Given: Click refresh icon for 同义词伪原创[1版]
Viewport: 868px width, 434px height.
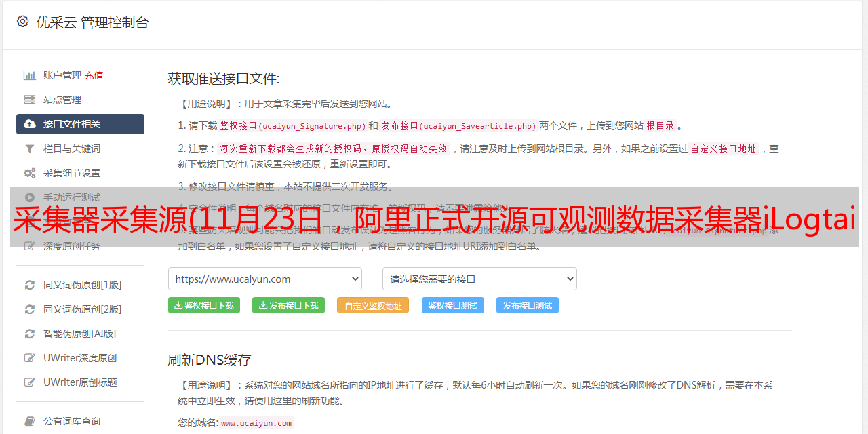Looking at the screenshot, I should click(30, 285).
